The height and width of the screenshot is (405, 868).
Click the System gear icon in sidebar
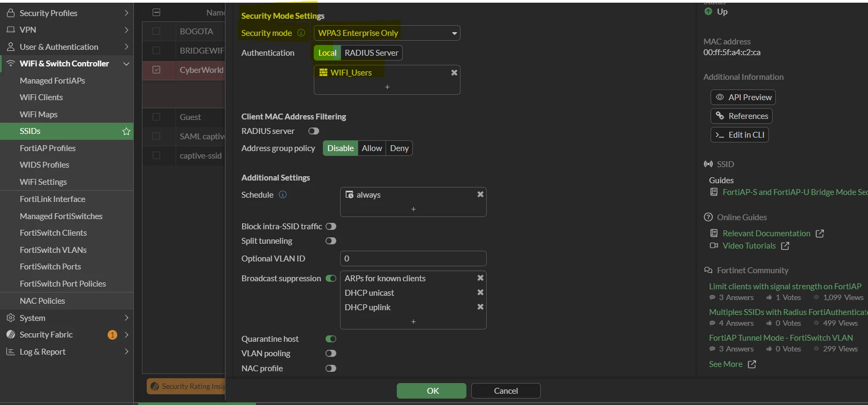point(11,318)
